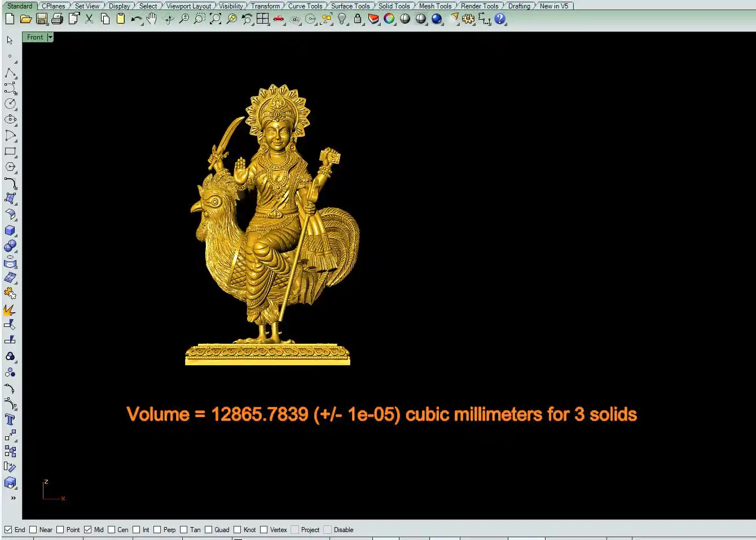Image resolution: width=756 pixels, height=540 pixels.
Task: Click the Save file icon
Action: [x=41, y=19]
